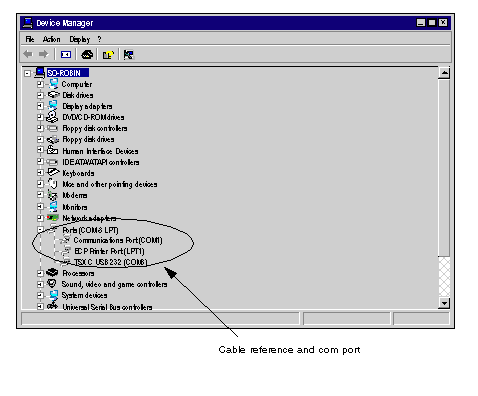The width and height of the screenshot is (478, 396).
Task: Click the Network adapters card icon
Action: [53, 218]
